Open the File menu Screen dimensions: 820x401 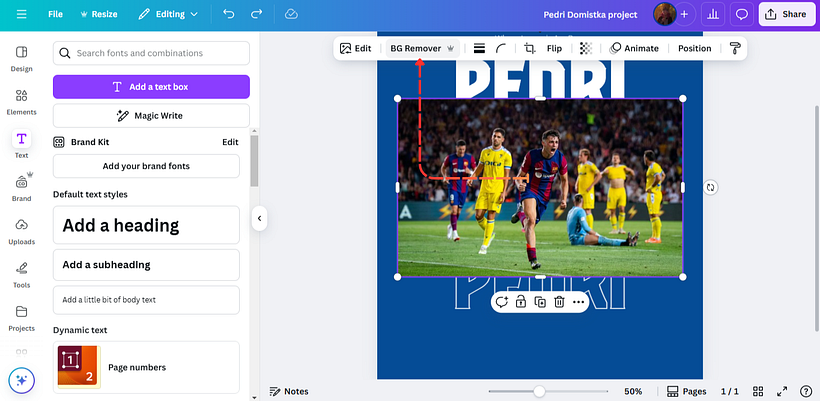[x=55, y=14]
